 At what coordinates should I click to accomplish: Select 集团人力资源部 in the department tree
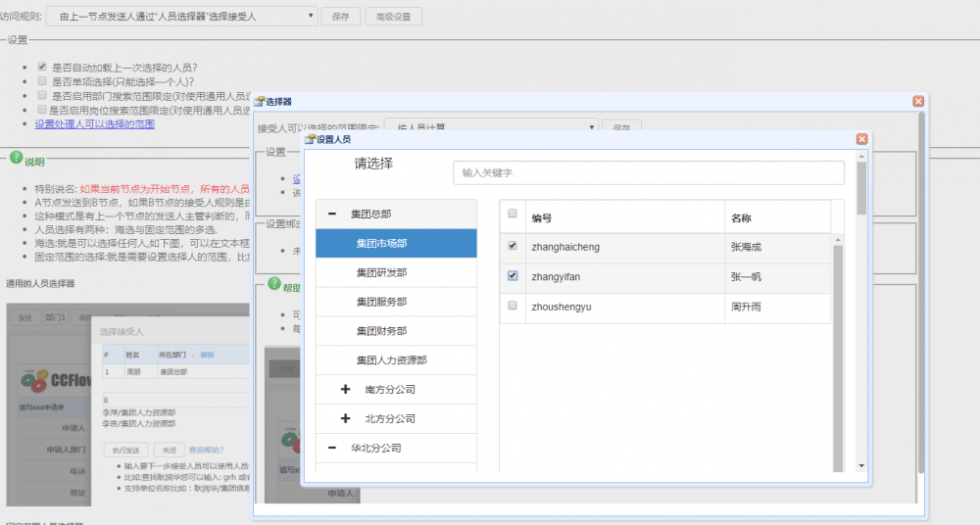tap(391, 360)
